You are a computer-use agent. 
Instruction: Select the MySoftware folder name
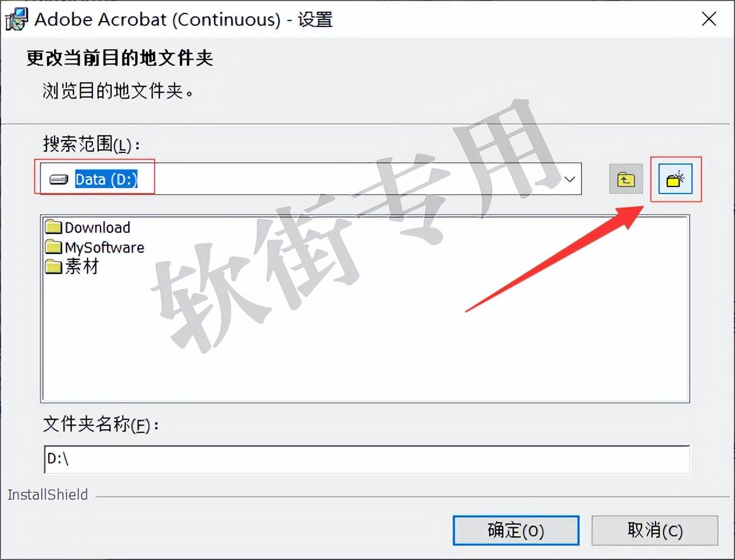pos(105,247)
